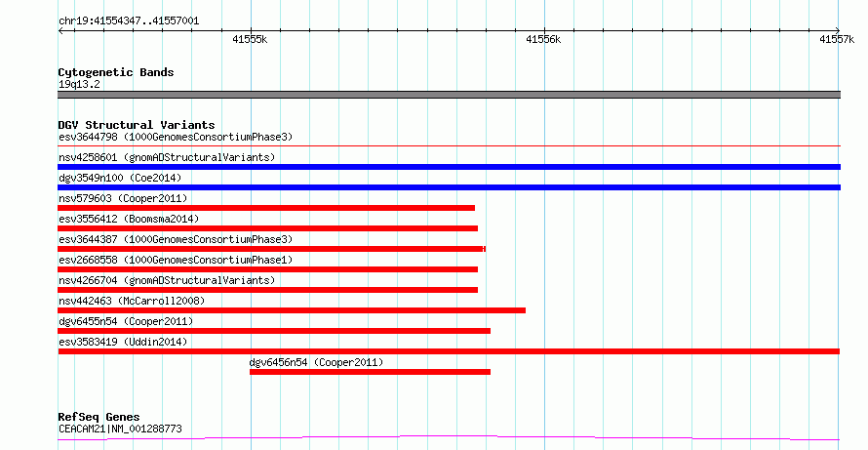Screen dimensions: 868x450
Task: Click the gray 19q13.2 cytogenetic band bar
Action: click(449, 95)
